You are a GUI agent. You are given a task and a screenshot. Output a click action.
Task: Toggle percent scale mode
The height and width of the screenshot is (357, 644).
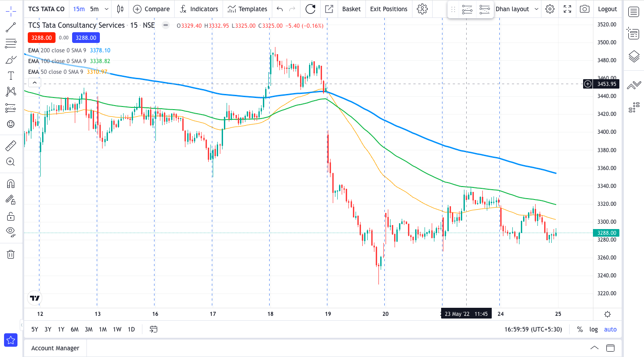[x=580, y=329]
